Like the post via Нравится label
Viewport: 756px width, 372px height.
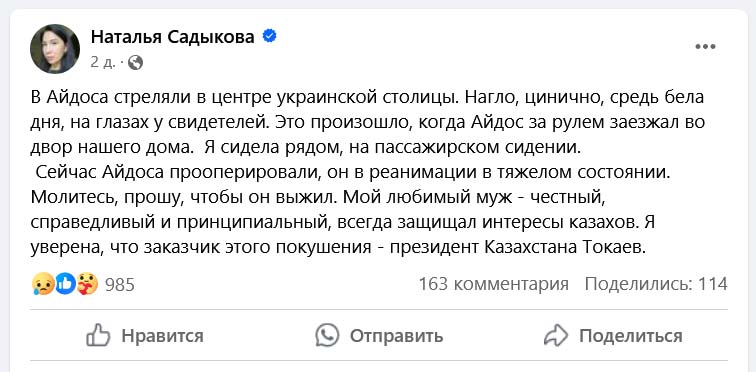coord(162,336)
